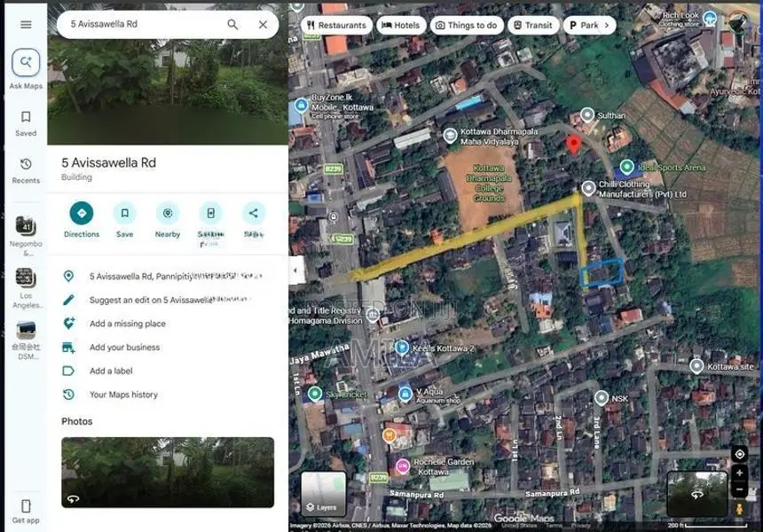The width and height of the screenshot is (763, 532).
Task: Select the Things to do chip
Action: point(467,26)
